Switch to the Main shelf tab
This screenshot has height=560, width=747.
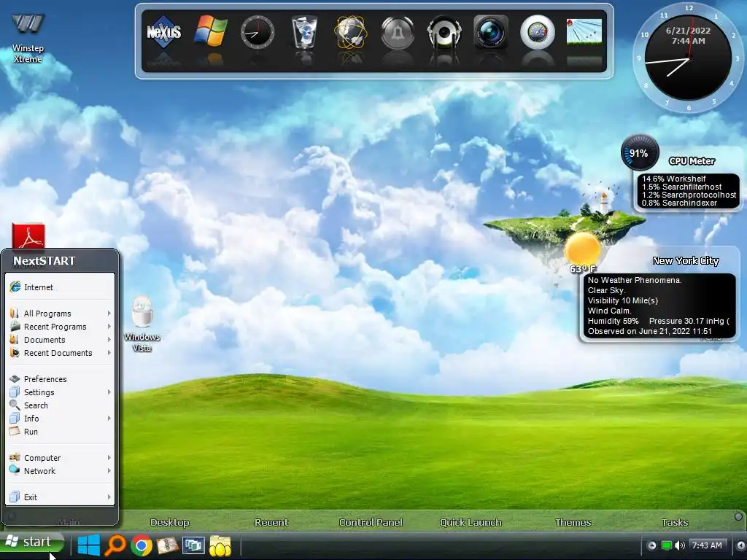[69, 522]
